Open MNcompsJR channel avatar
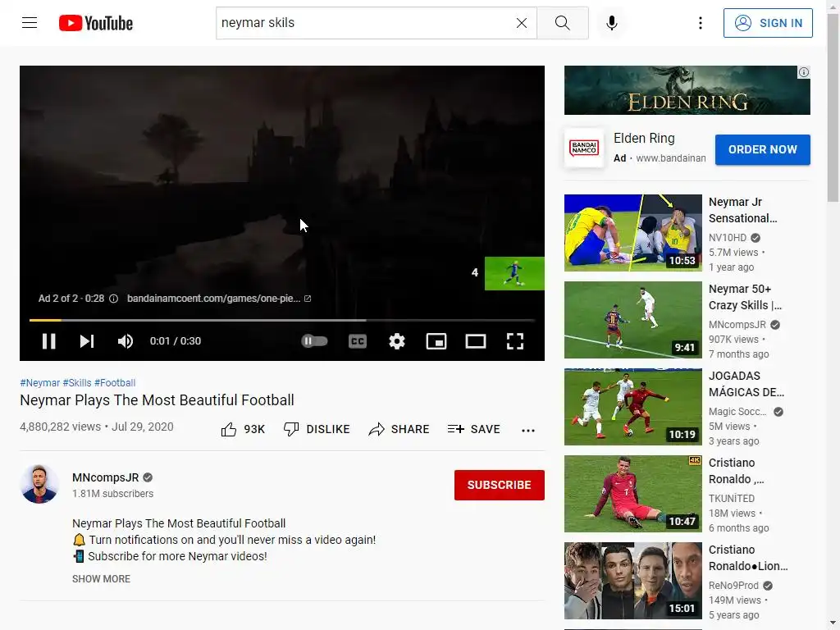The width and height of the screenshot is (840, 630). coord(39,484)
